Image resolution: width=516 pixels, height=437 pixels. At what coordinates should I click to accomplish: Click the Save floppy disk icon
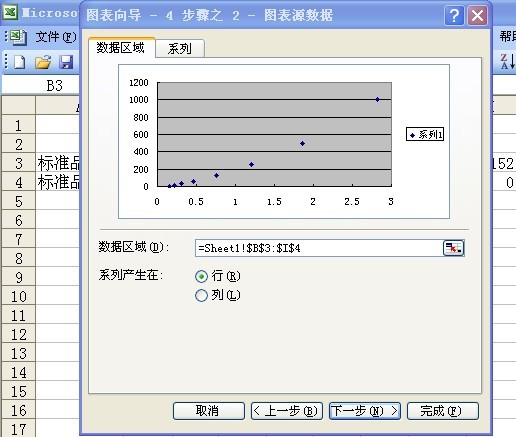pyautogui.click(x=66, y=62)
